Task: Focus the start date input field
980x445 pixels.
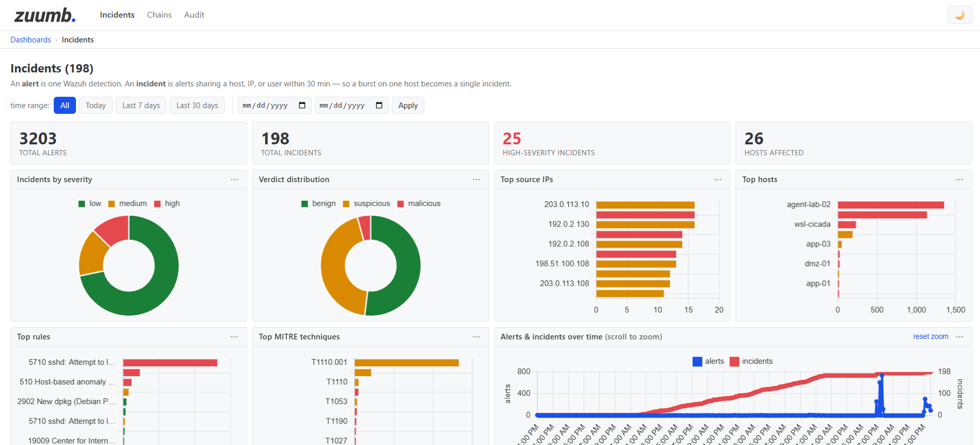Action: (x=274, y=106)
